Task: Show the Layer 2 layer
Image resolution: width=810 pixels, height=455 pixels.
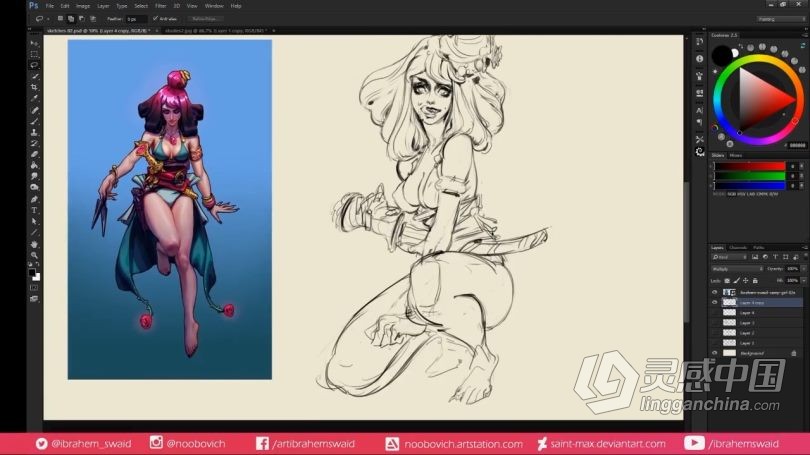Action: (x=715, y=333)
